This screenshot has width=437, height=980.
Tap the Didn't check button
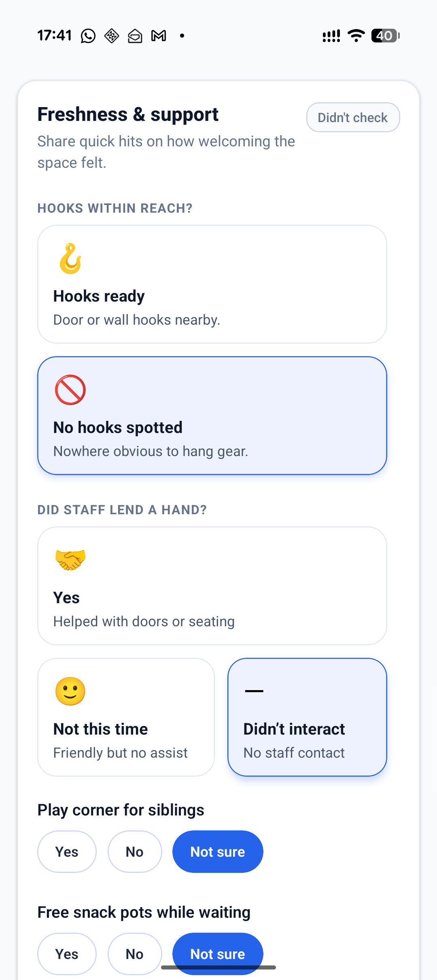coord(352,117)
